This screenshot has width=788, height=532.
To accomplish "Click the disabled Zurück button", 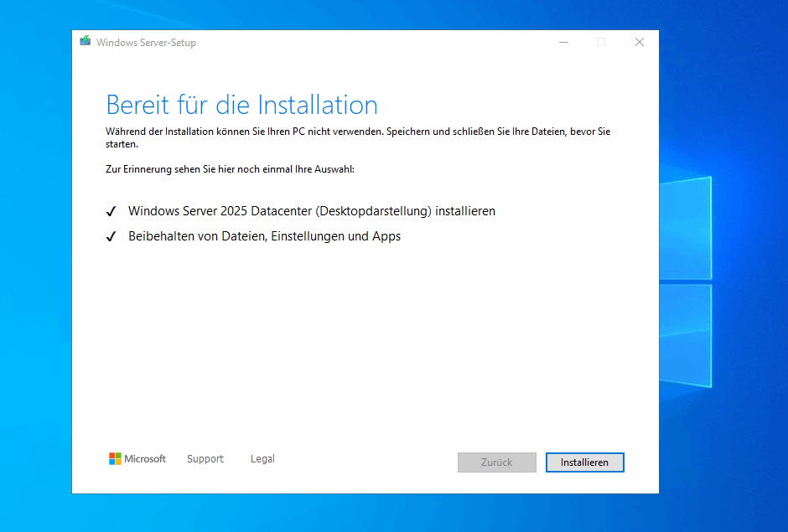I will coord(496,462).
